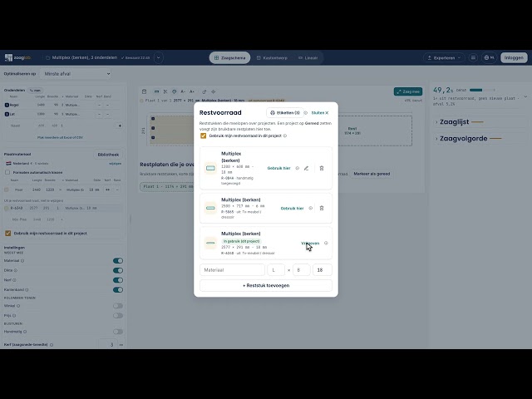Click info icon beside dialog restvoorraad checkbox label
The width and height of the screenshot is (532, 399).
pyautogui.click(x=285, y=135)
